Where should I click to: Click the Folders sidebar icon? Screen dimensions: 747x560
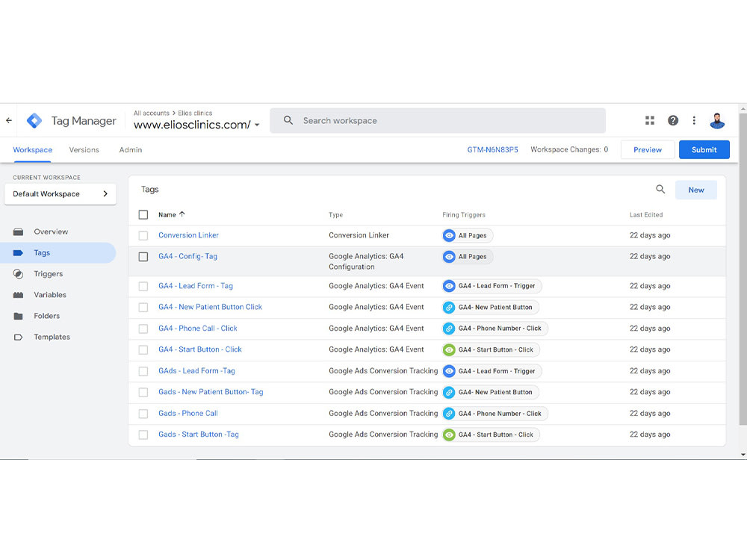click(x=18, y=316)
